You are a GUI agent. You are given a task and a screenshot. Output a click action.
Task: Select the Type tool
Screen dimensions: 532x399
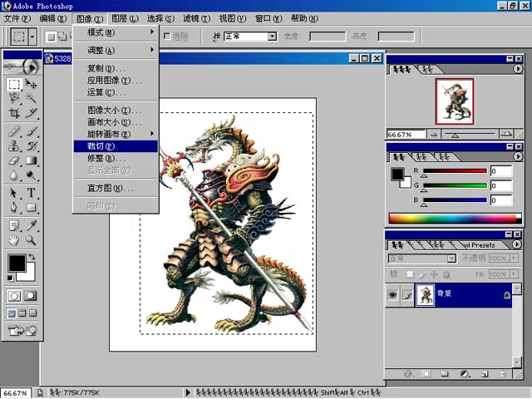tap(31, 193)
